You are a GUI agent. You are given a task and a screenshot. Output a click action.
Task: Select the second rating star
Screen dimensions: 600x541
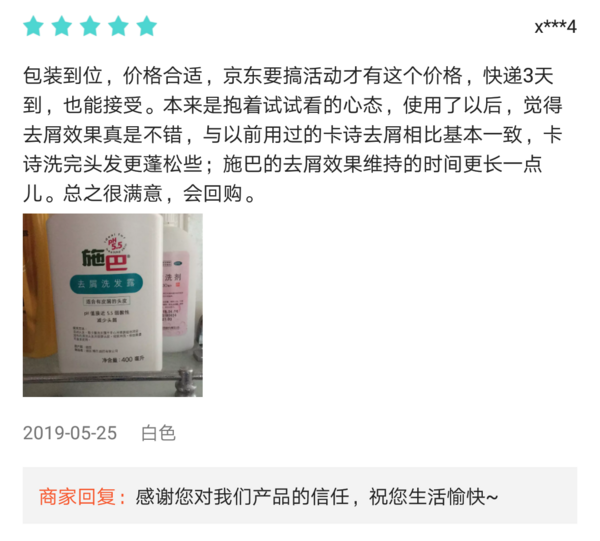tap(62, 26)
